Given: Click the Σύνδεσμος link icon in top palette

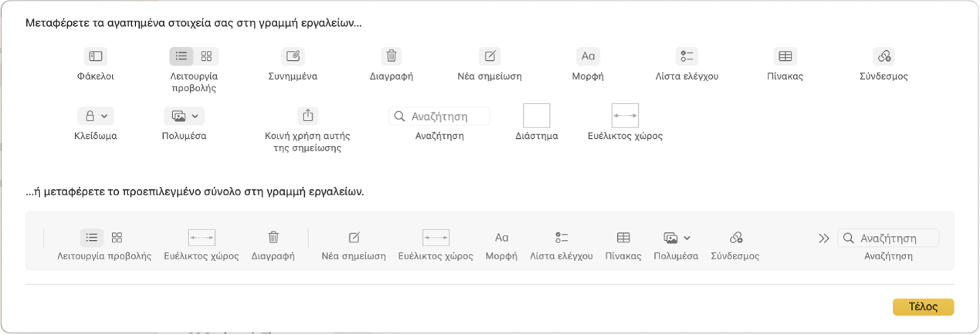Looking at the screenshot, I should (x=883, y=56).
